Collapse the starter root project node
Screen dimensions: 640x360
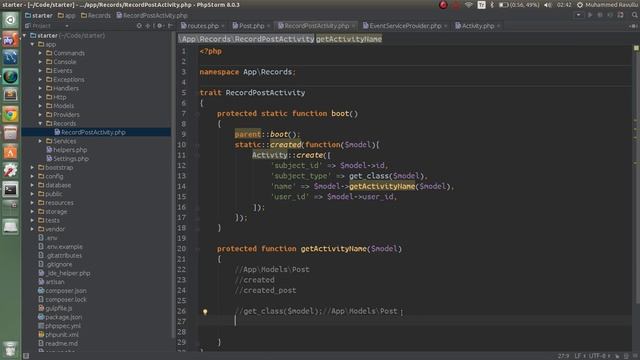click(x=25, y=36)
